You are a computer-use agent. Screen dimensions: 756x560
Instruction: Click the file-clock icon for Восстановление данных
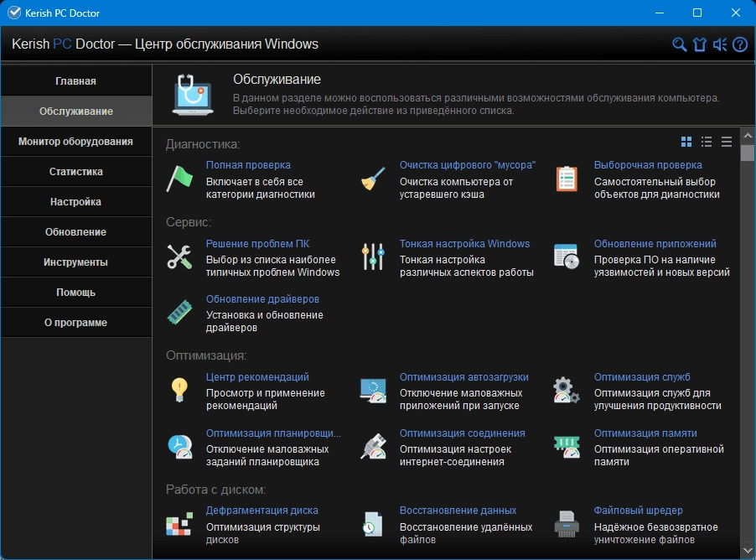373,524
